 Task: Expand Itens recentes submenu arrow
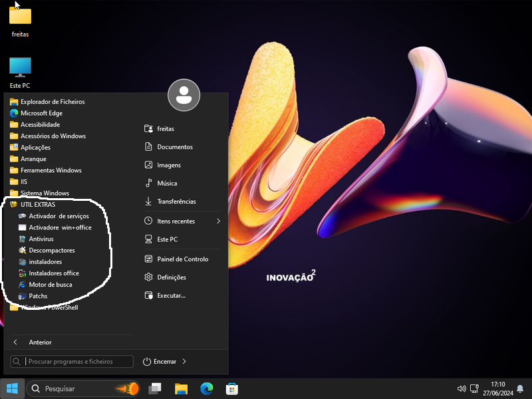tap(219, 221)
